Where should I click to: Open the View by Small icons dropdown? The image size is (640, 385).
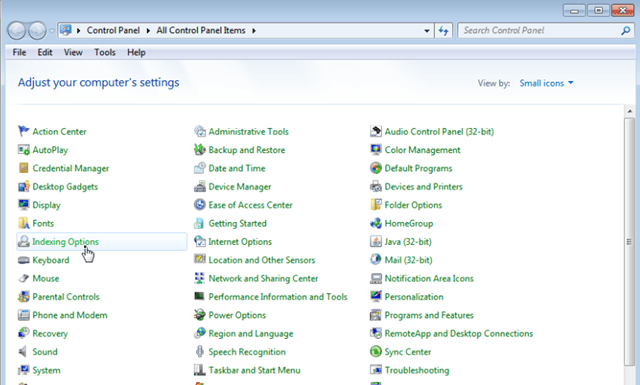[546, 83]
